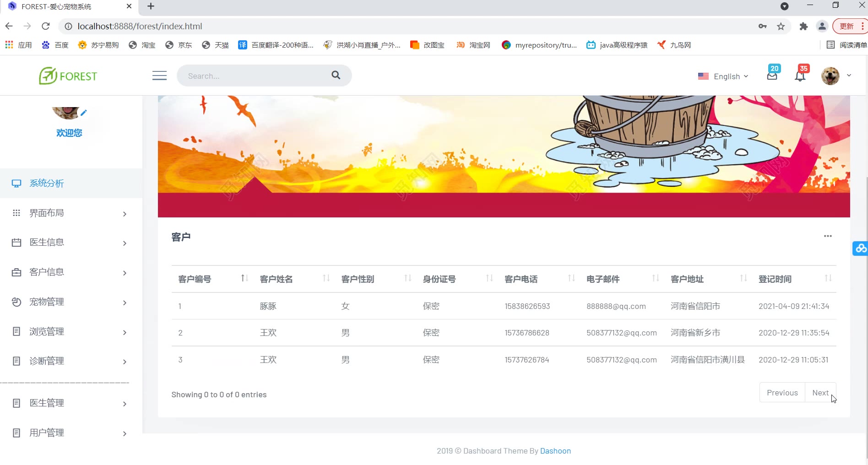The image size is (868, 465).
Task: Open the English language dropdown
Action: (723, 76)
